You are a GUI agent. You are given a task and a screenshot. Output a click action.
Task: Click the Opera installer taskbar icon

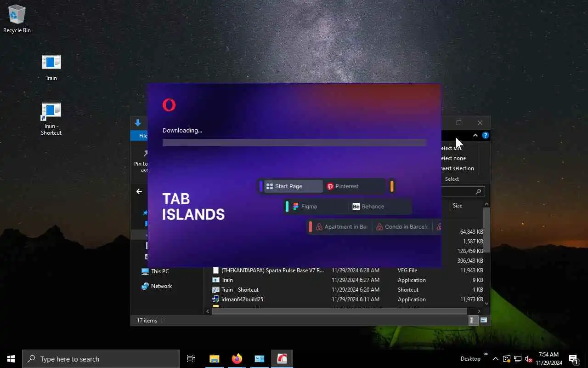click(282, 359)
